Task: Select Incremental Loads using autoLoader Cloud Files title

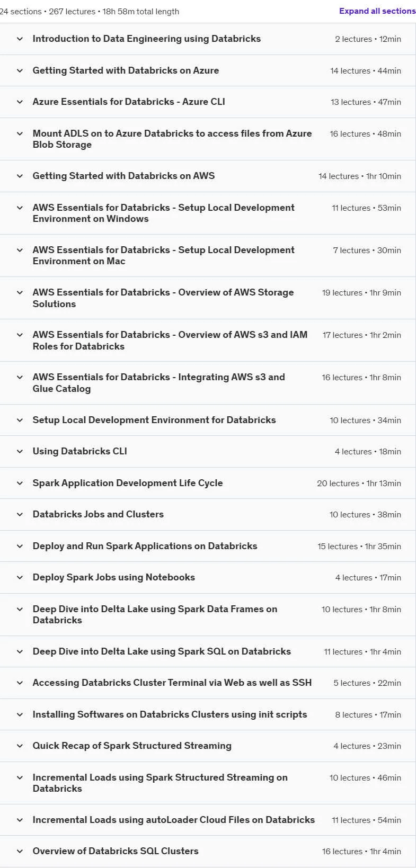Action: click(174, 820)
